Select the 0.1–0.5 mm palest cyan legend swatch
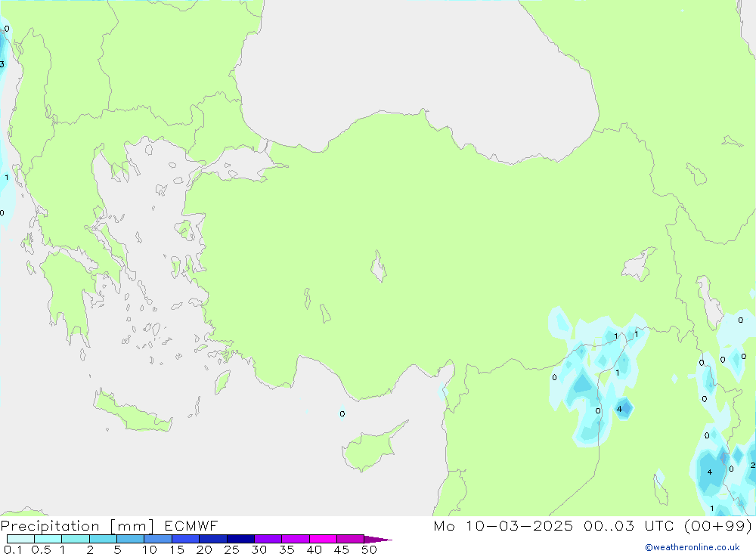756x554 pixels. [20, 539]
